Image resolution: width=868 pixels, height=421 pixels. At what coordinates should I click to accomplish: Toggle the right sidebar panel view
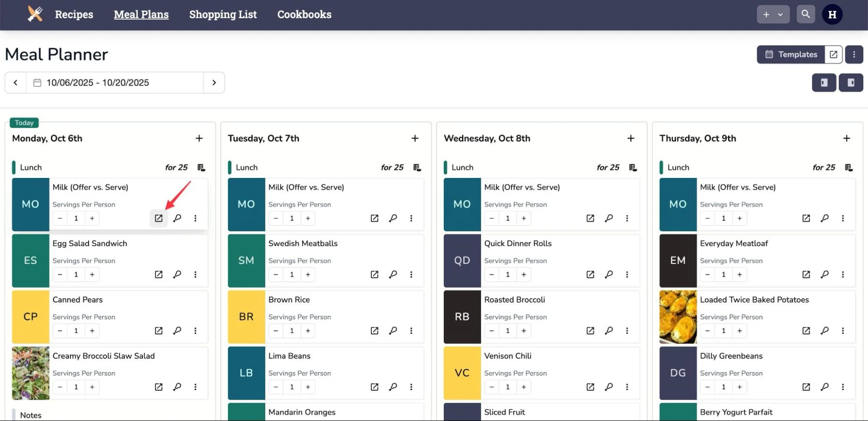click(x=851, y=82)
